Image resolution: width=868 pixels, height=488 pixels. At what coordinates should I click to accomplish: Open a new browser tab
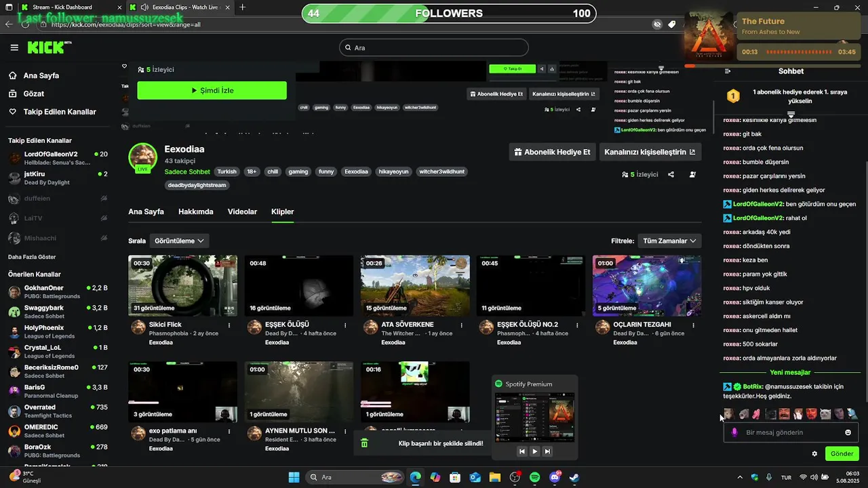pos(243,7)
